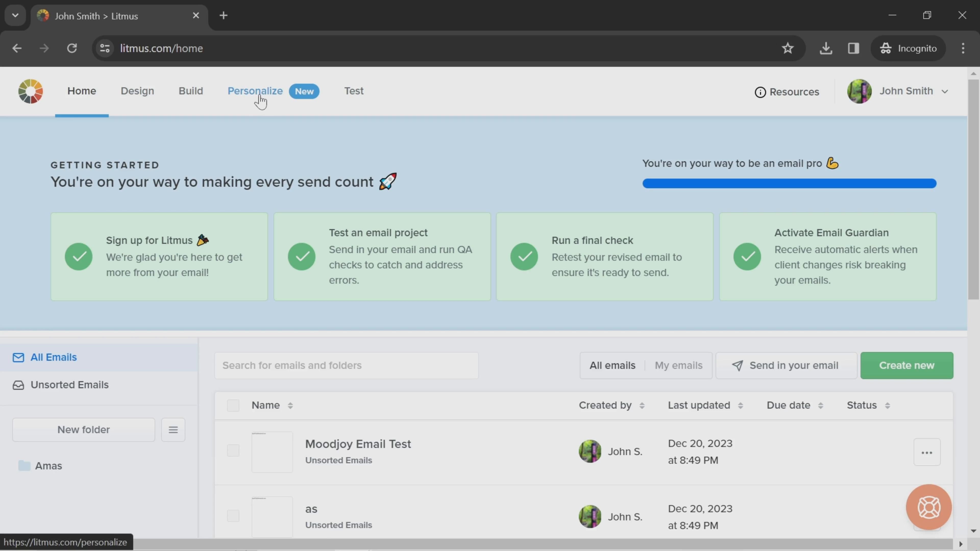Switch to the Build tab
The height and width of the screenshot is (551, 980).
coord(191,91)
